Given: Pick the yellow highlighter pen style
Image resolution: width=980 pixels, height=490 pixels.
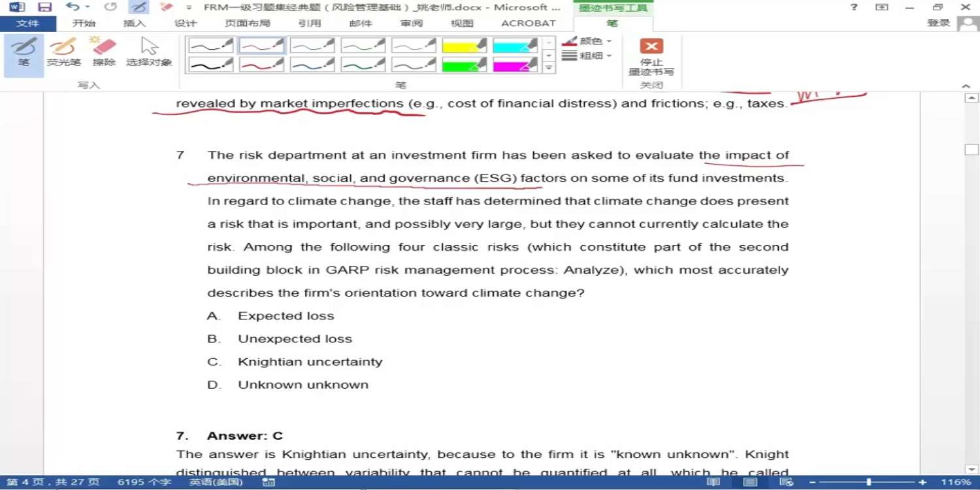Looking at the screenshot, I should [x=464, y=45].
